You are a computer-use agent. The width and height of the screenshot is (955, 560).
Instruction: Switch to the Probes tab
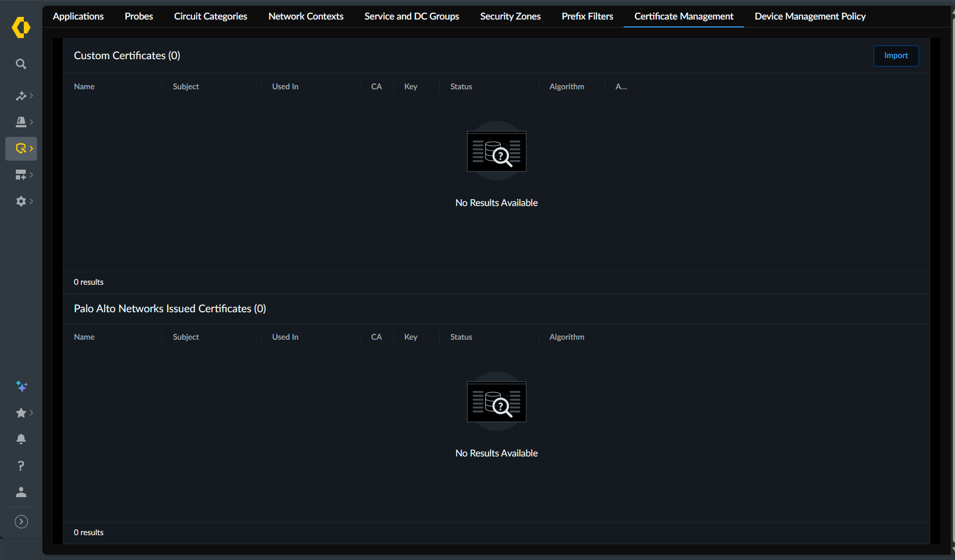(x=138, y=16)
